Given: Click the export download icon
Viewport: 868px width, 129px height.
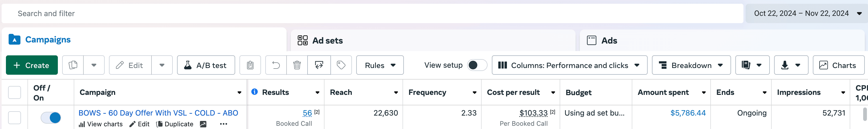Looking at the screenshot, I should pyautogui.click(x=785, y=65).
